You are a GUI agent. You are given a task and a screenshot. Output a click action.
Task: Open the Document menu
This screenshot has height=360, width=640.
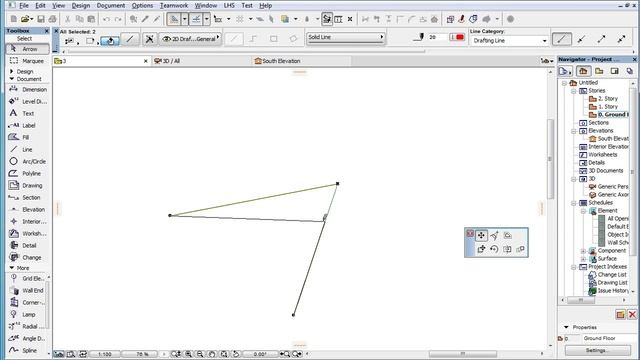click(x=111, y=6)
